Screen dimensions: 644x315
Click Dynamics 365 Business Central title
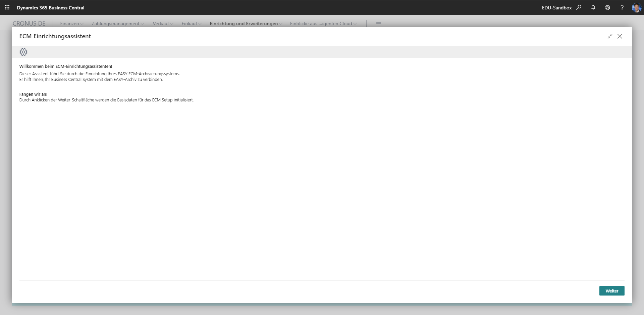[51, 8]
